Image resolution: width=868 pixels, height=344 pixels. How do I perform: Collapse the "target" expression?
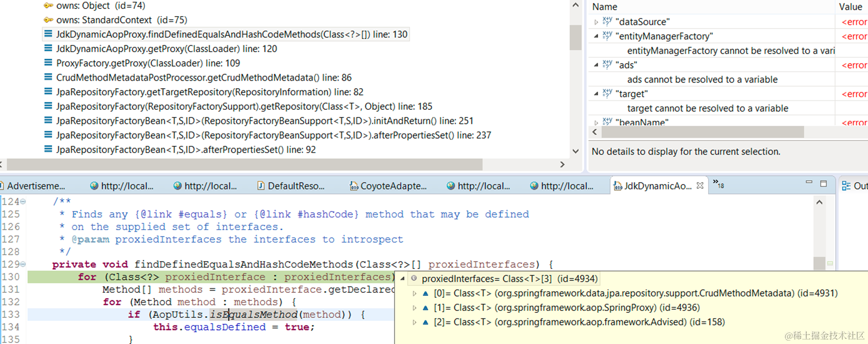[x=596, y=94]
